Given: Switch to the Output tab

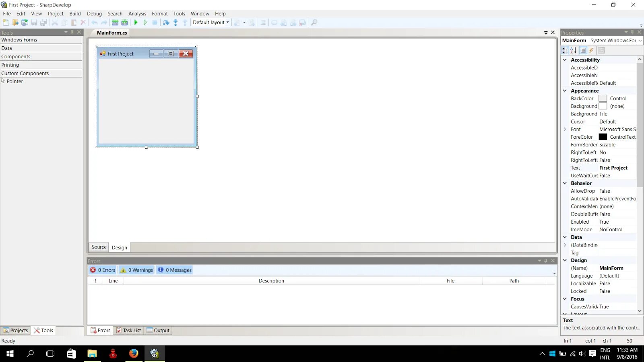Looking at the screenshot, I should [158, 330].
